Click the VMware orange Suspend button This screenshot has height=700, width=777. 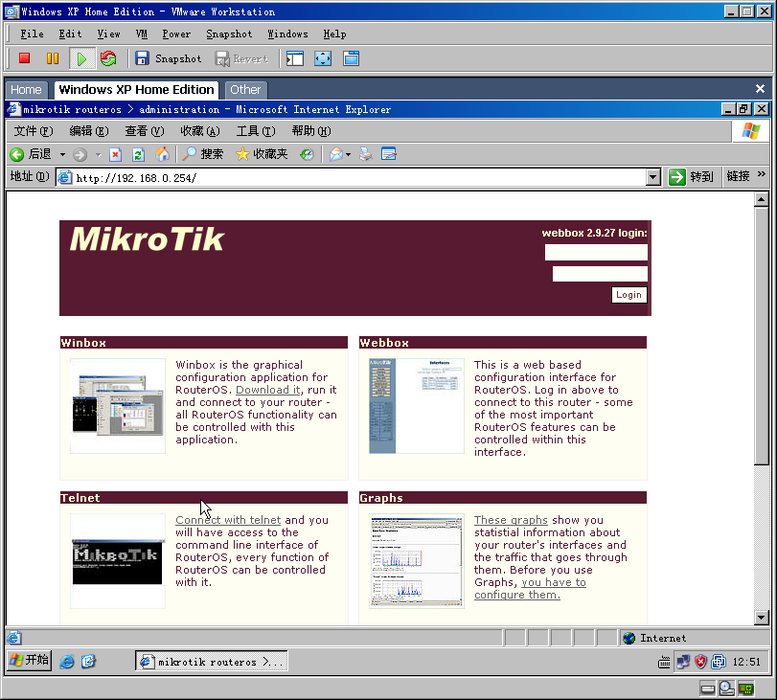coord(52,58)
